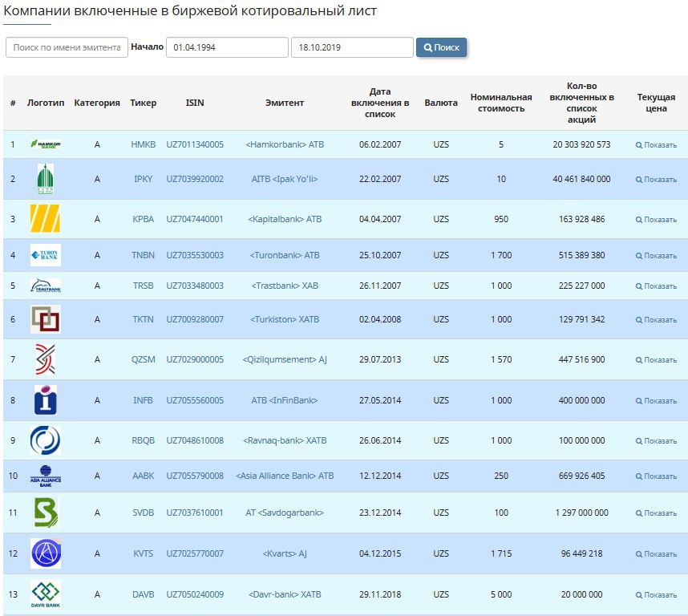Show current price for Qizilqumsement
The image size is (688, 616).
click(657, 360)
